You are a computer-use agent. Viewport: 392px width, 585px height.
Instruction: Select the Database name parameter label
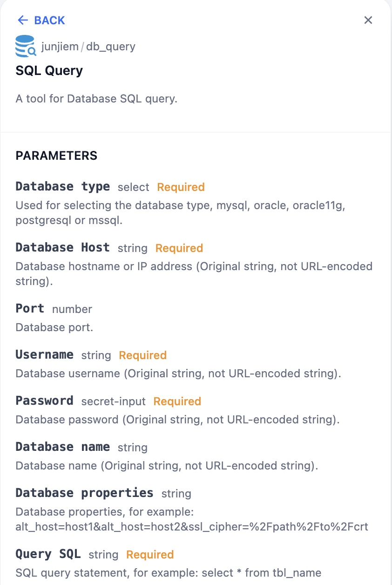point(62,447)
